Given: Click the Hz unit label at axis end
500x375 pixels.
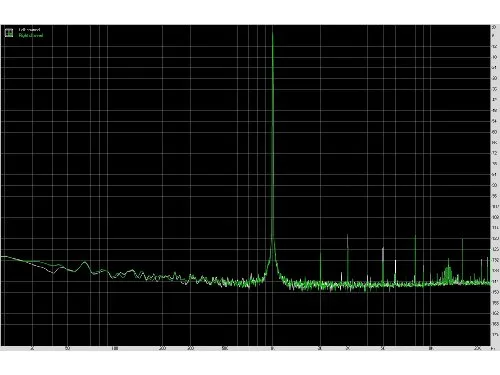Looking at the screenshot, I should pyautogui.click(x=493, y=349).
